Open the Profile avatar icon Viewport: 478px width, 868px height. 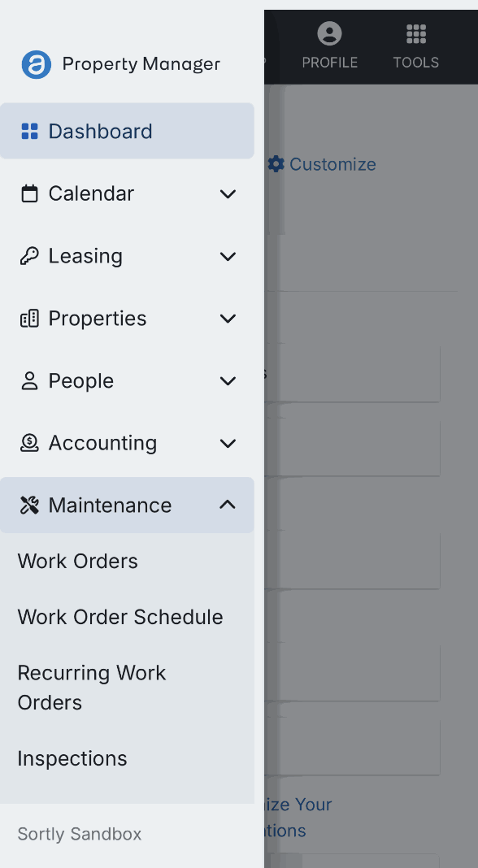[x=329, y=33]
